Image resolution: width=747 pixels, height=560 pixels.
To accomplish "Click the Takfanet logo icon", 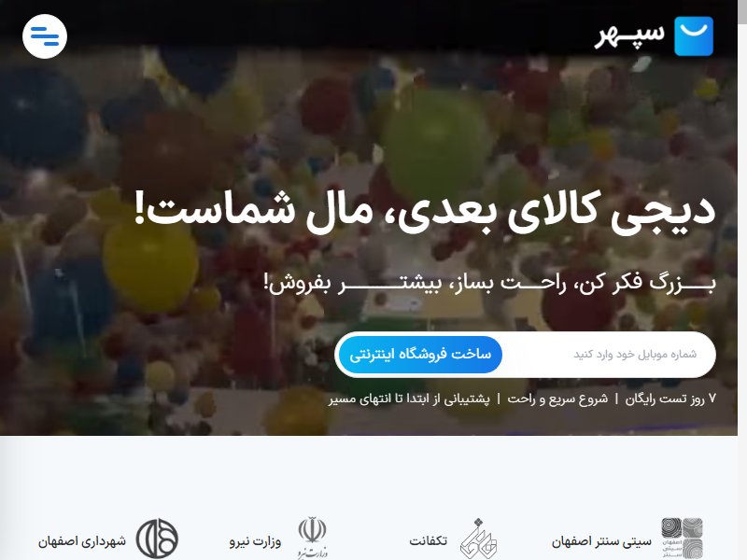I will (479, 539).
